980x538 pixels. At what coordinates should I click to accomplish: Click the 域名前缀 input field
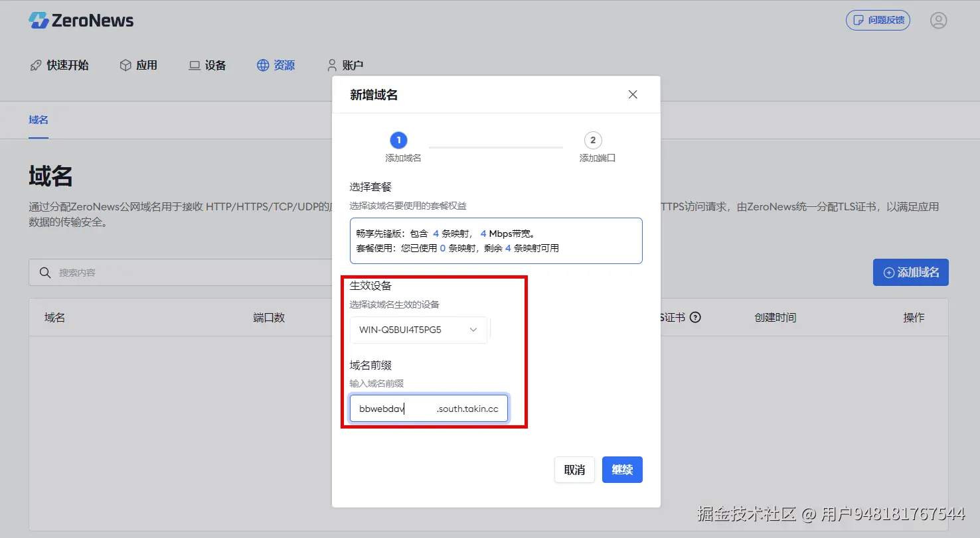pyautogui.click(x=429, y=409)
